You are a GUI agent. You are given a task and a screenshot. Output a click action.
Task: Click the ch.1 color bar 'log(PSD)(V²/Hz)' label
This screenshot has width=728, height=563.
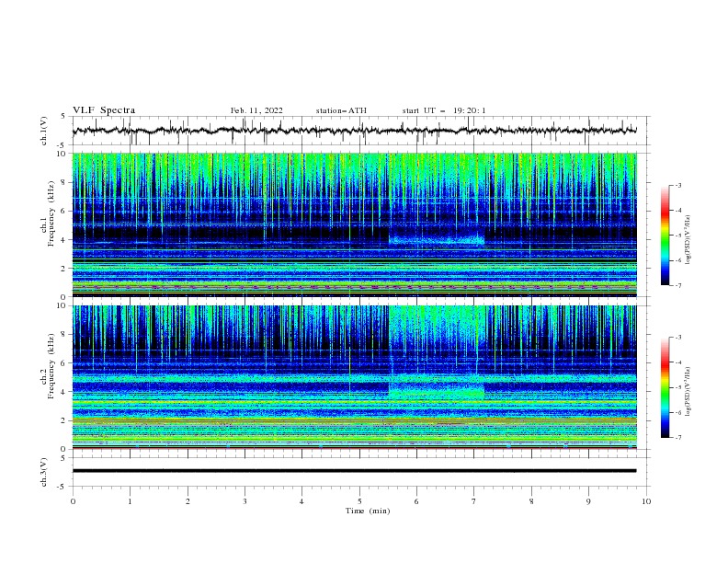[x=688, y=240]
